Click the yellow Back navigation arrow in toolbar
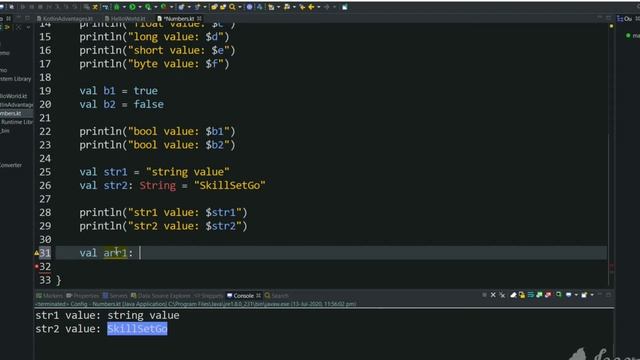This screenshot has width=640, height=360. (311, 7)
